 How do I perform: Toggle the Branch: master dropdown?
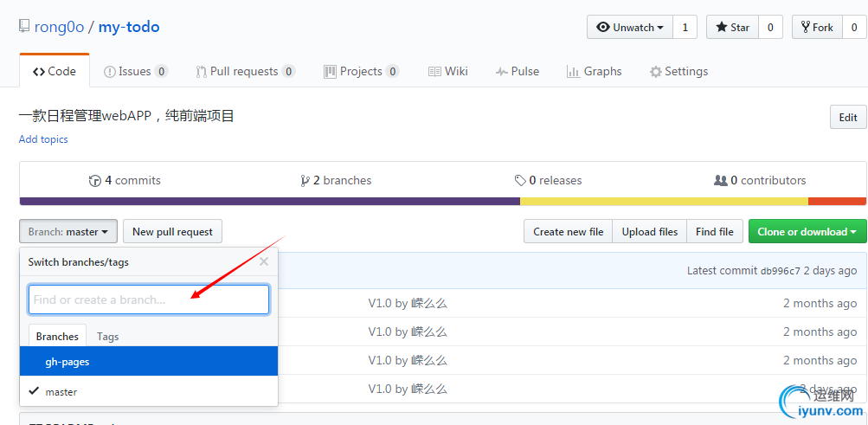pos(68,231)
